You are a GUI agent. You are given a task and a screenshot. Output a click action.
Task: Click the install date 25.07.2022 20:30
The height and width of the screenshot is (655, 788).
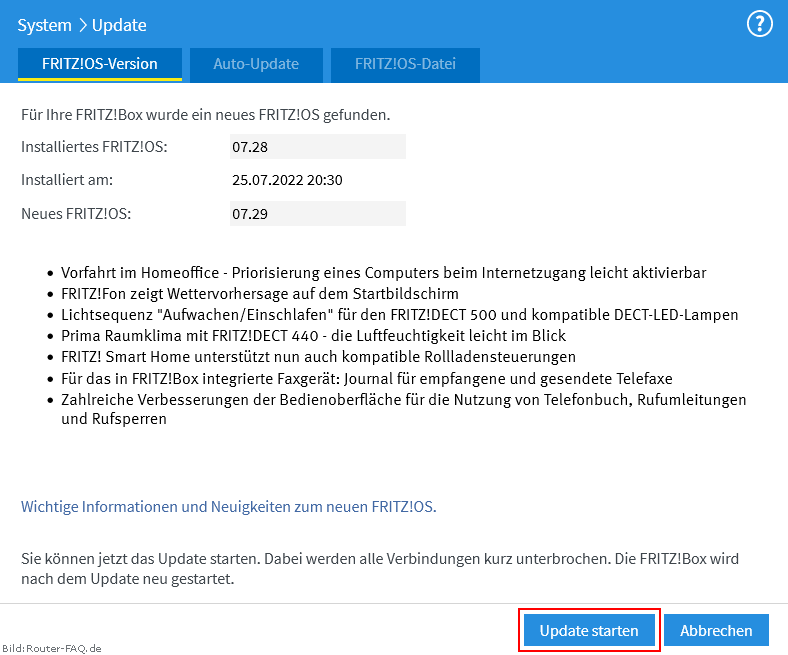287,180
